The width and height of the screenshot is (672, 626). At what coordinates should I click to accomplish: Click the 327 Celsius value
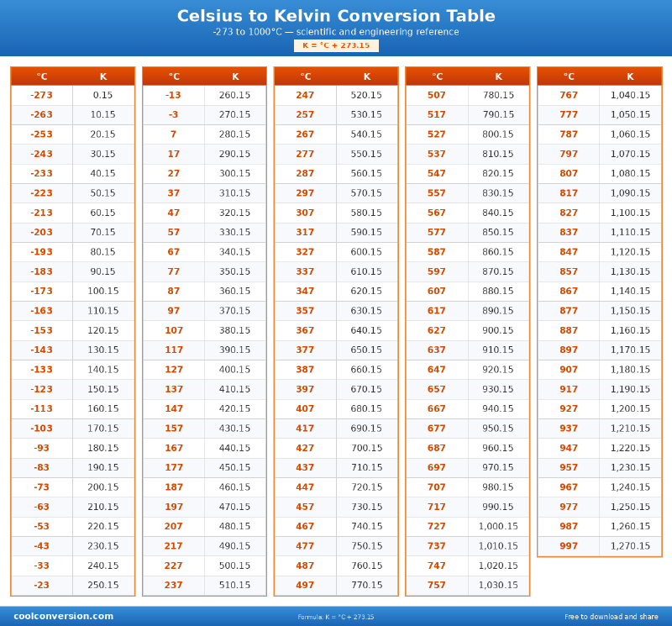point(305,252)
